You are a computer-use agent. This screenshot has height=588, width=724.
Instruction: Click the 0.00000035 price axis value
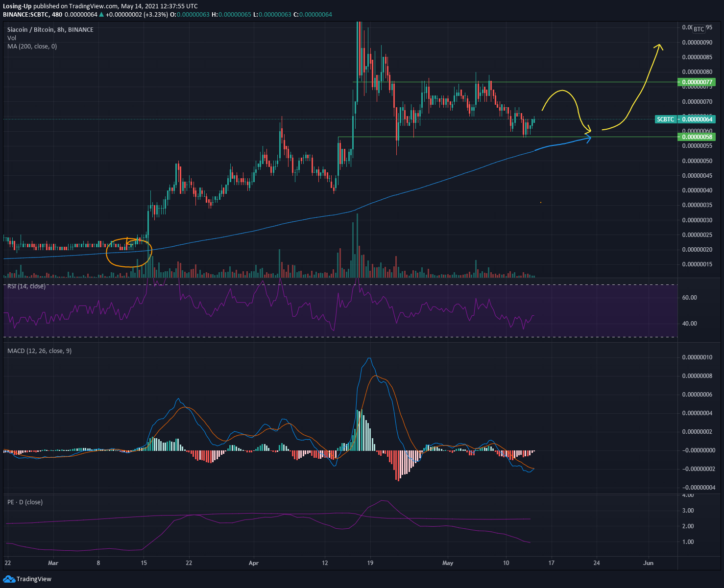point(697,205)
